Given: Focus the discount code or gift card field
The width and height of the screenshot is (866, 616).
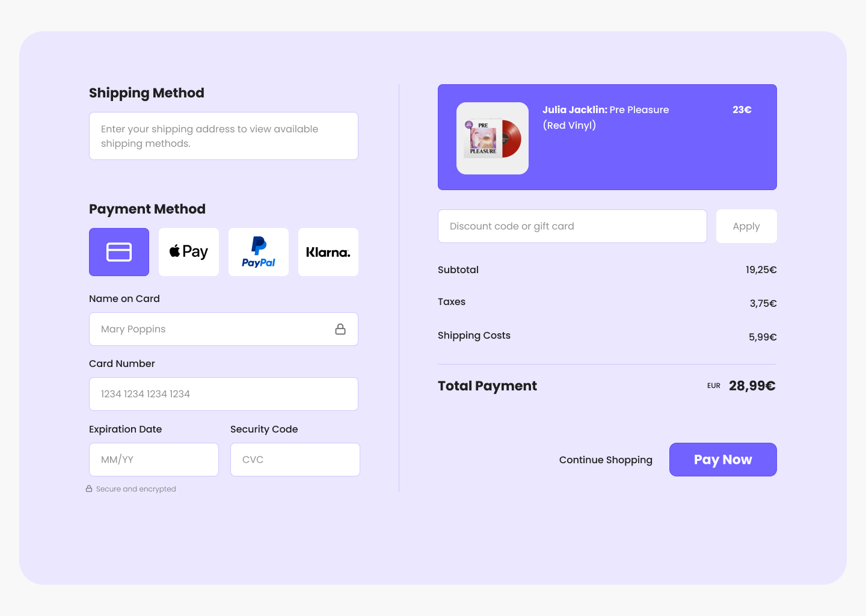Looking at the screenshot, I should (573, 226).
